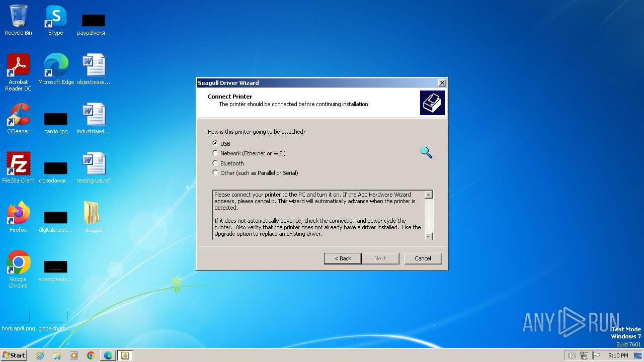This screenshot has height=362, width=644.
Task: Select bodyapril.png file icon
Action: tap(18, 320)
